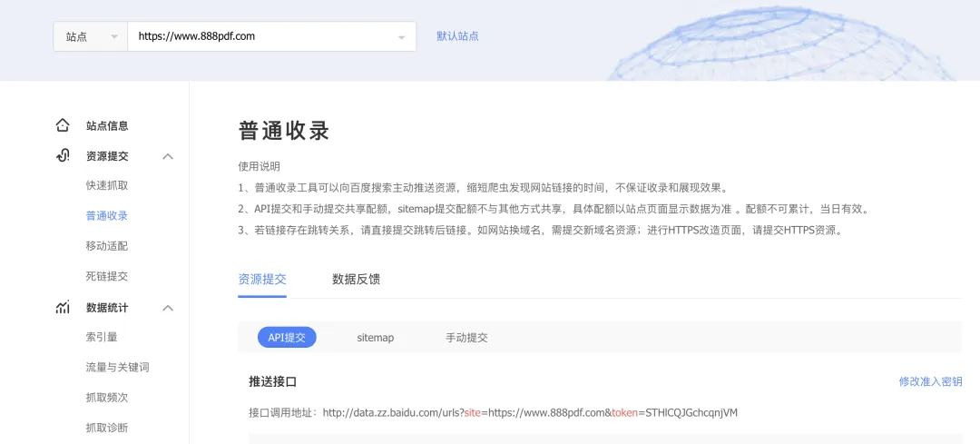This screenshot has width=980, height=444.
Task: Switch to the 资源提交 tab
Action: coord(262,280)
